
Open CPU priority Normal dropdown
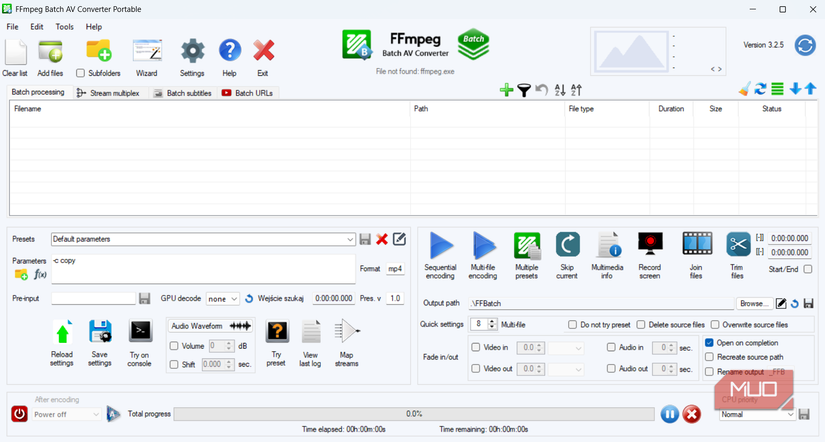tap(757, 414)
